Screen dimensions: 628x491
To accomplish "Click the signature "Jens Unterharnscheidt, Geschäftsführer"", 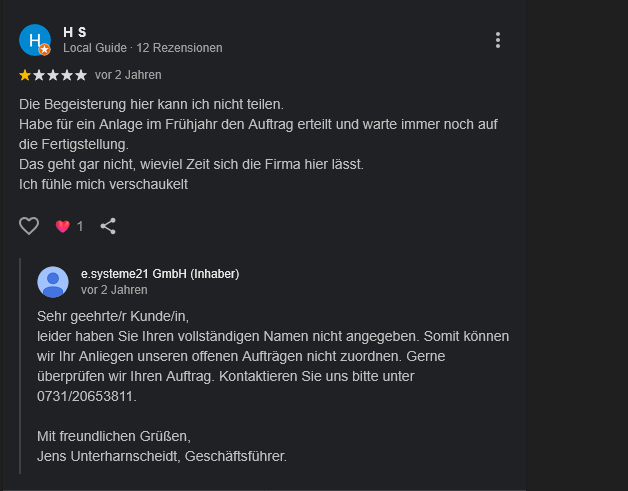I will (162, 456).
